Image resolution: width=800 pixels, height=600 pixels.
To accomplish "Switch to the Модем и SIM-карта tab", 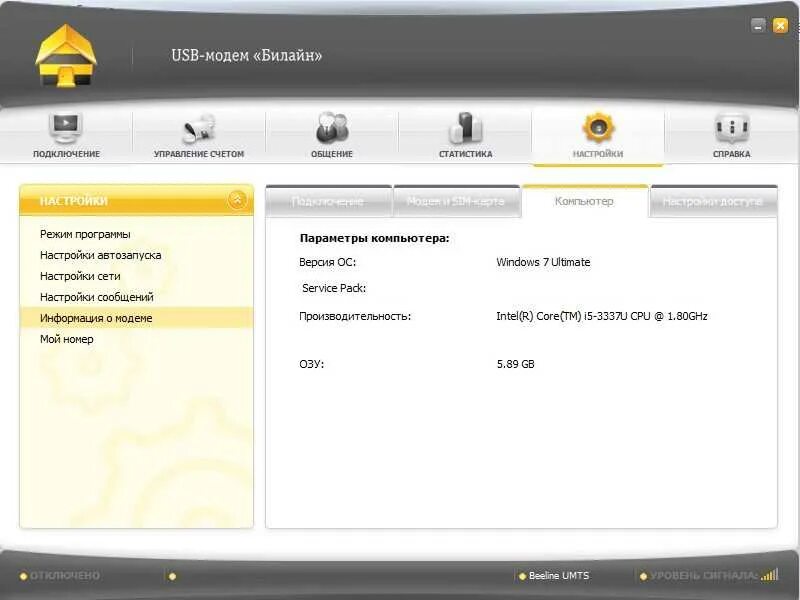I will [x=456, y=202].
